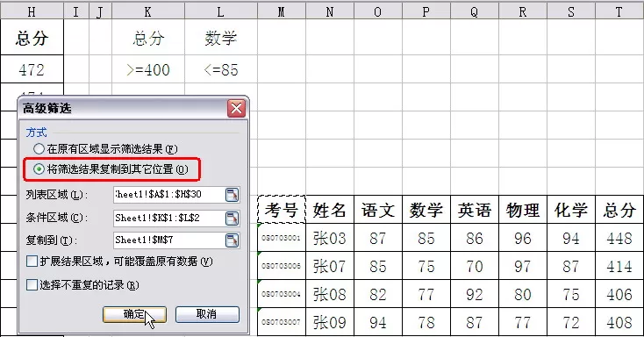Click the 化学 header cell
This screenshot has width=644, height=337.
[571, 210]
